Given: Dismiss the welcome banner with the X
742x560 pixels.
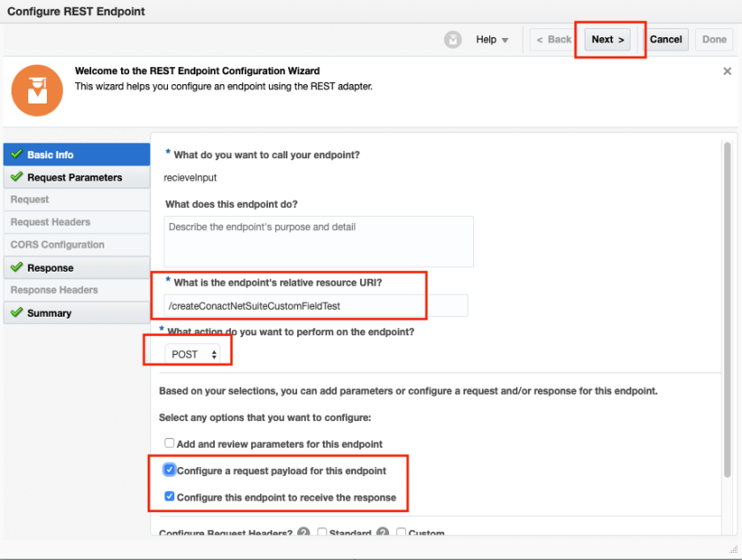Looking at the screenshot, I should point(727,71).
